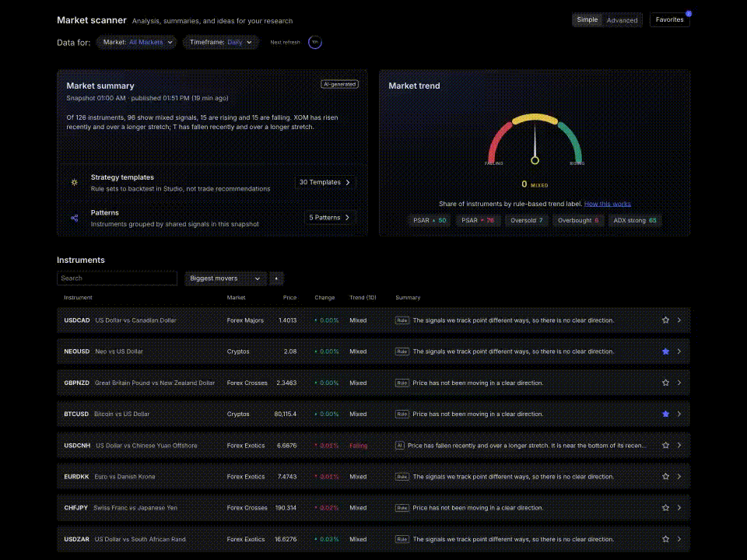Screen dimensions: 747x560
Task: Click the green Rising gauge segment
Action: click(x=571, y=142)
